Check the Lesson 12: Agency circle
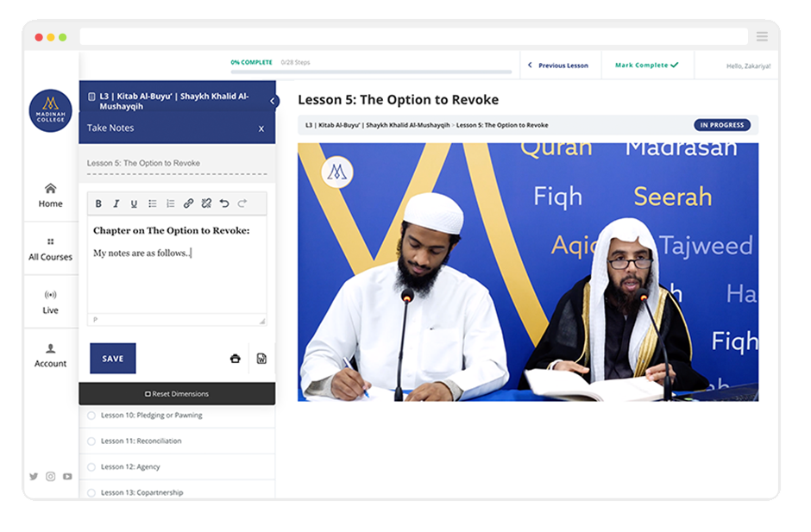This screenshot has width=811, height=532. [x=91, y=467]
